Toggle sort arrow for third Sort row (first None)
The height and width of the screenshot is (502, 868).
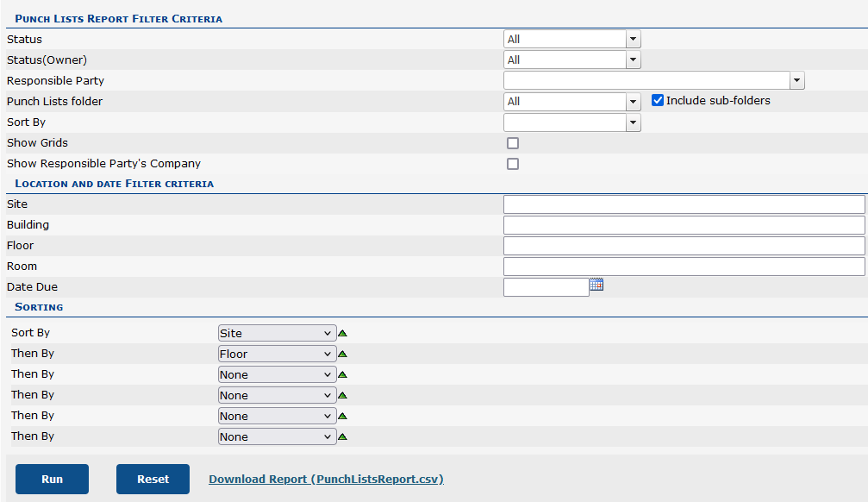(x=343, y=374)
